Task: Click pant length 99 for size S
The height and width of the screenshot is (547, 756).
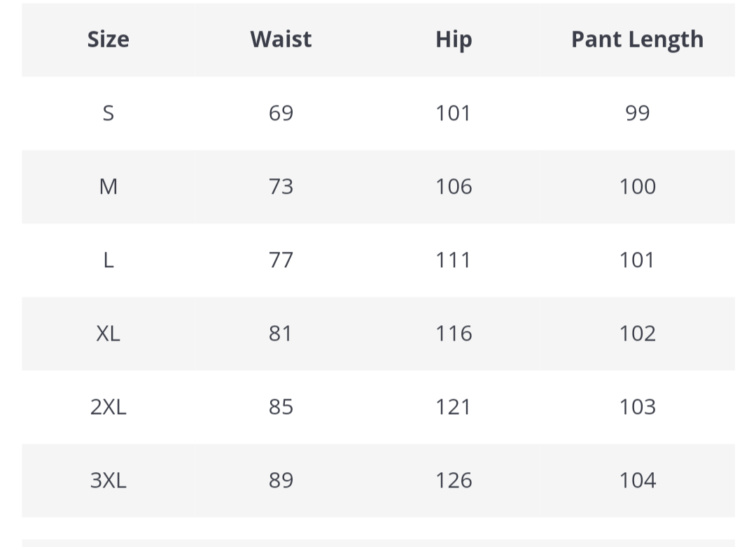Action: point(637,113)
